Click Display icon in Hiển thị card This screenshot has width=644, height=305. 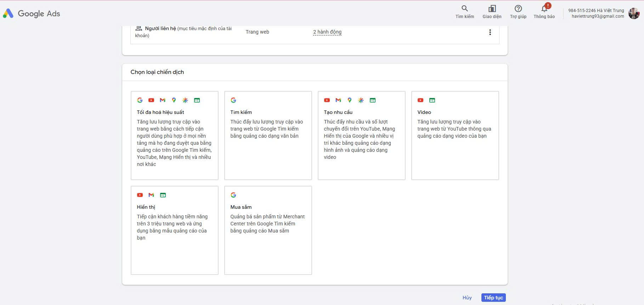coord(163,195)
